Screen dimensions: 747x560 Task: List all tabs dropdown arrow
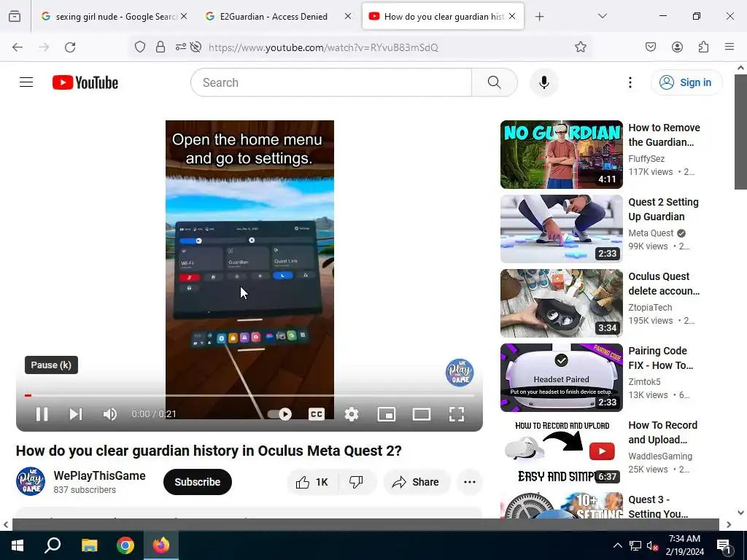tap(602, 16)
